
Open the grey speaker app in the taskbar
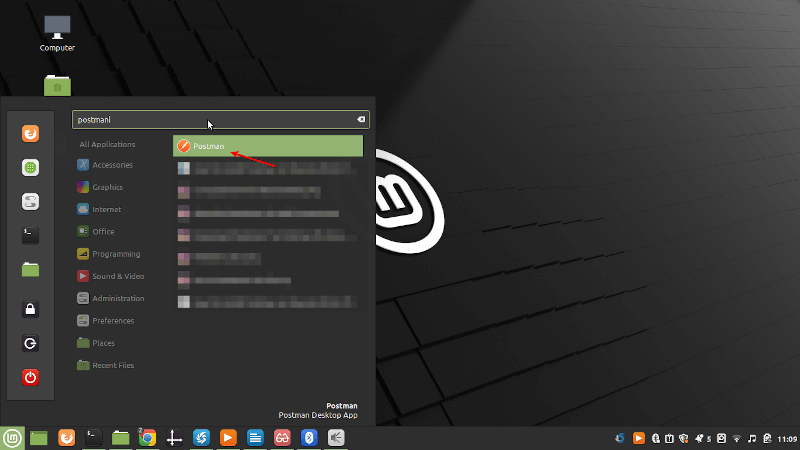click(336, 438)
